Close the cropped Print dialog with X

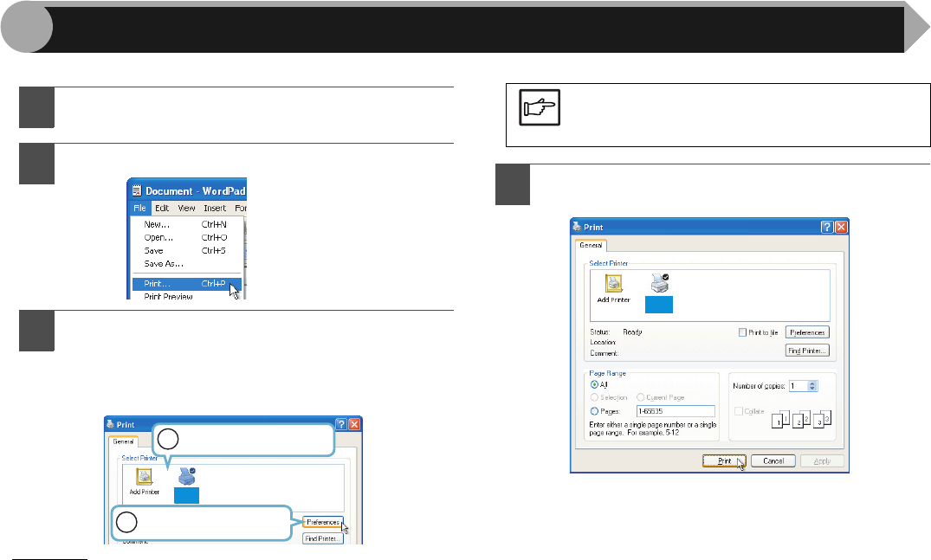[354, 424]
